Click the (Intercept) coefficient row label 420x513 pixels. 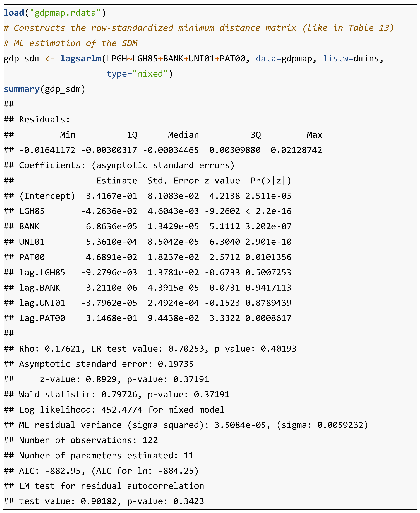[x=47, y=196]
